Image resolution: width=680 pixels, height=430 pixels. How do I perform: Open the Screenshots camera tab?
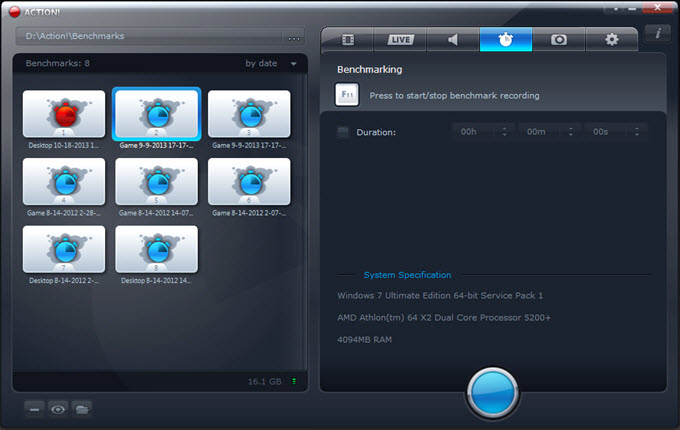[559, 40]
